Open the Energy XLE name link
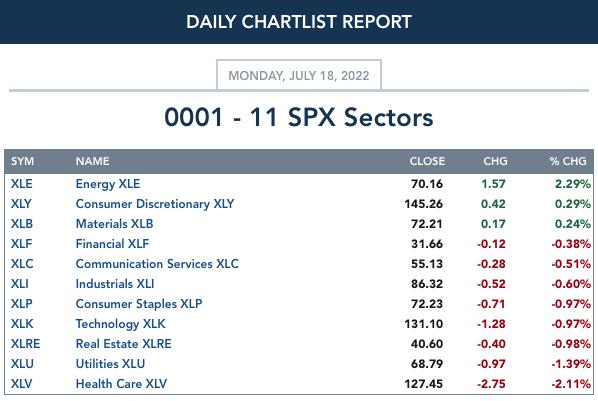598x401 pixels. pos(108,184)
